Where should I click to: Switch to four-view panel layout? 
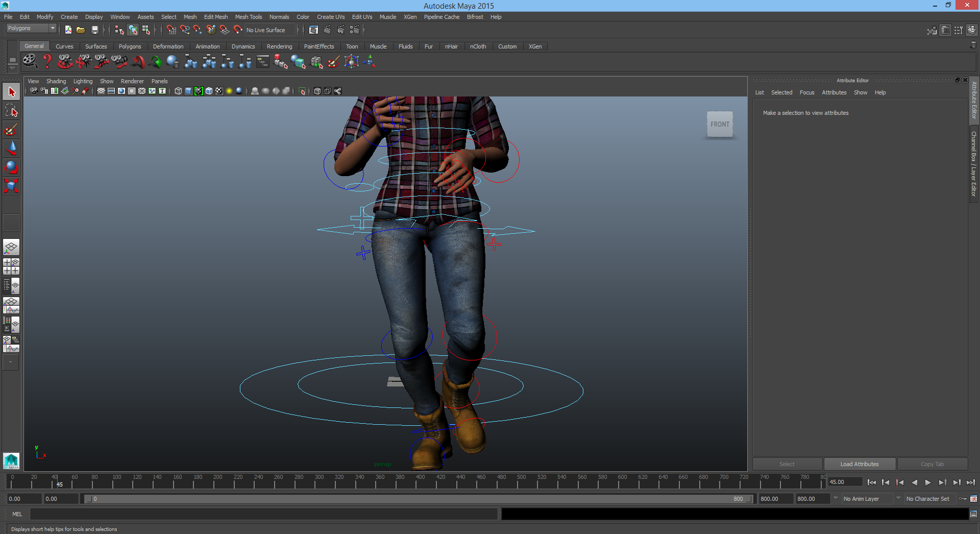tap(11, 266)
